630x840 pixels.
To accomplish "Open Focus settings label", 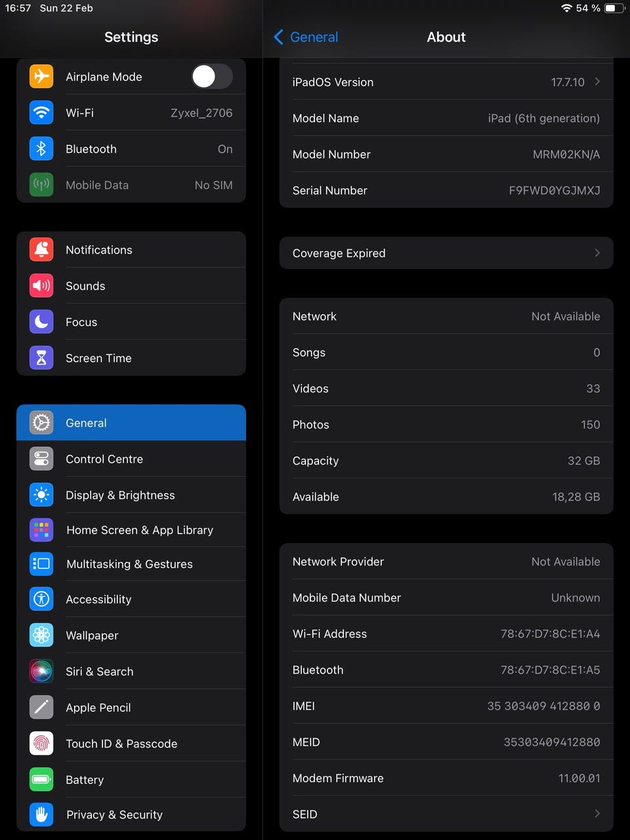I will (x=81, y=322).
